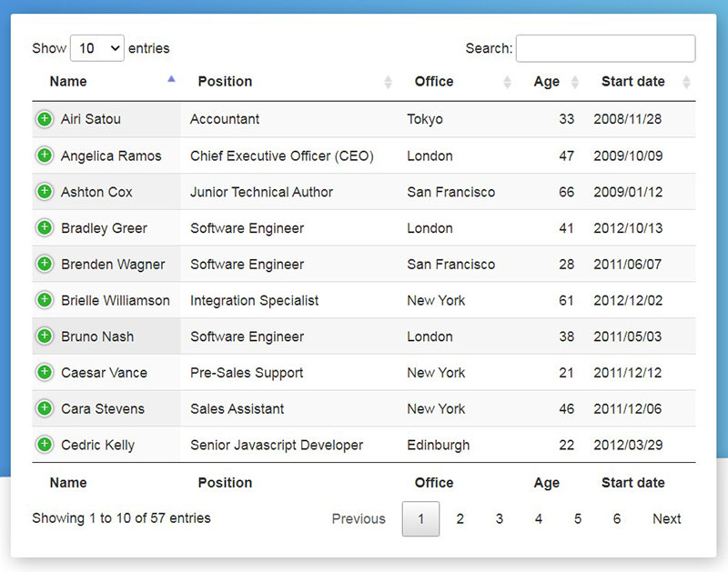This screenshot has width=728, height=572.
Task: Jump to page 6
Action: [617, 518]
